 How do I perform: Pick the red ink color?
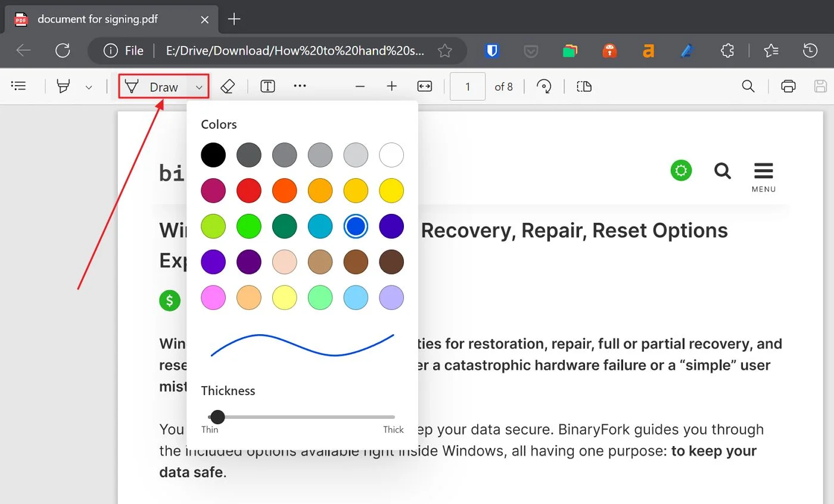[x=249, y=191]
